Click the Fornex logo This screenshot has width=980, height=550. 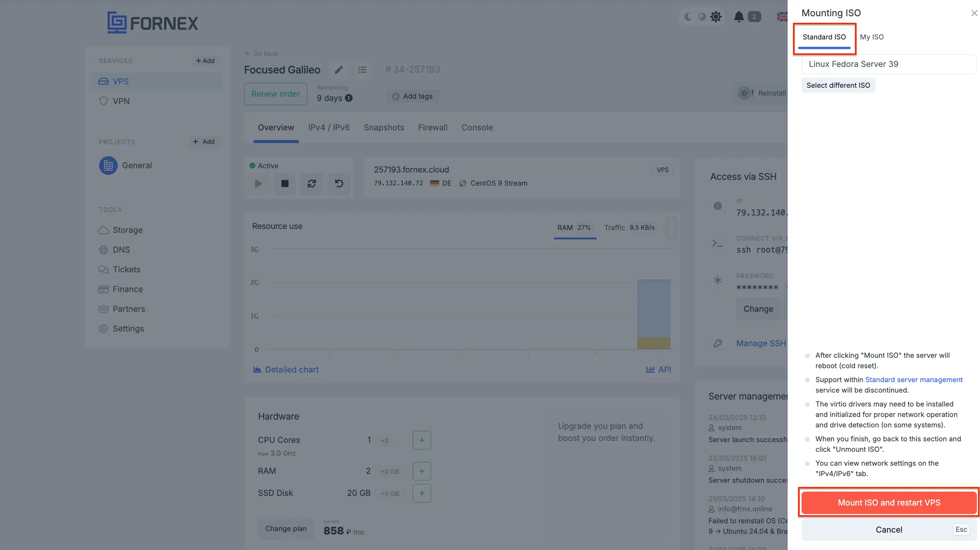tap(152, 22)
